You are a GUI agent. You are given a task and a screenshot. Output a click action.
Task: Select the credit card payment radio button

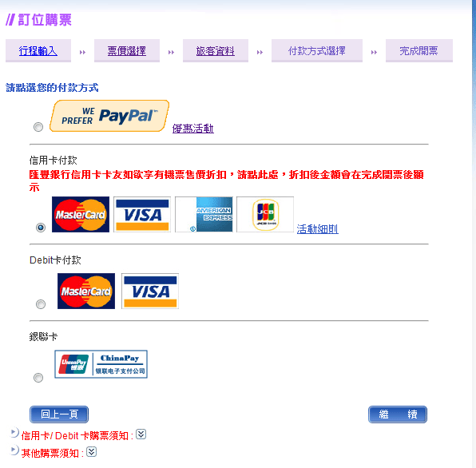tap(41, 228)
